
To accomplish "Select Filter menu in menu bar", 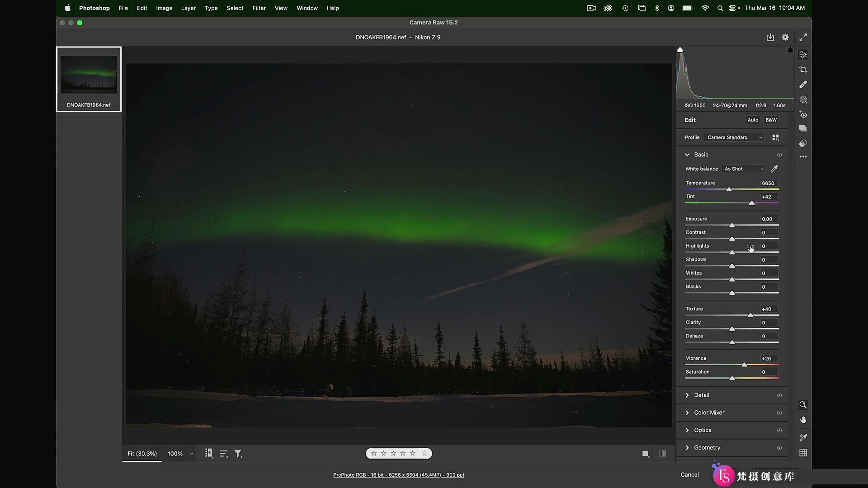I will 259,8.
